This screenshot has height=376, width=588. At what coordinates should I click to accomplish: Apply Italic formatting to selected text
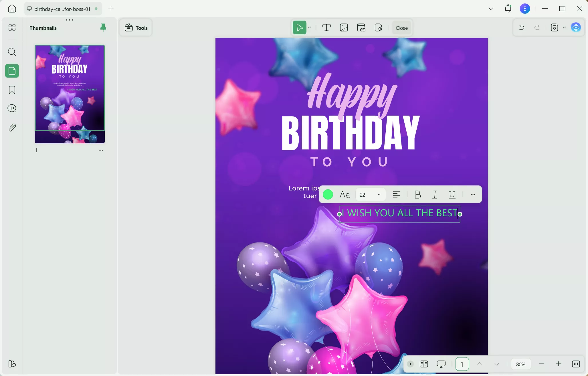click(x=435, y=195)
